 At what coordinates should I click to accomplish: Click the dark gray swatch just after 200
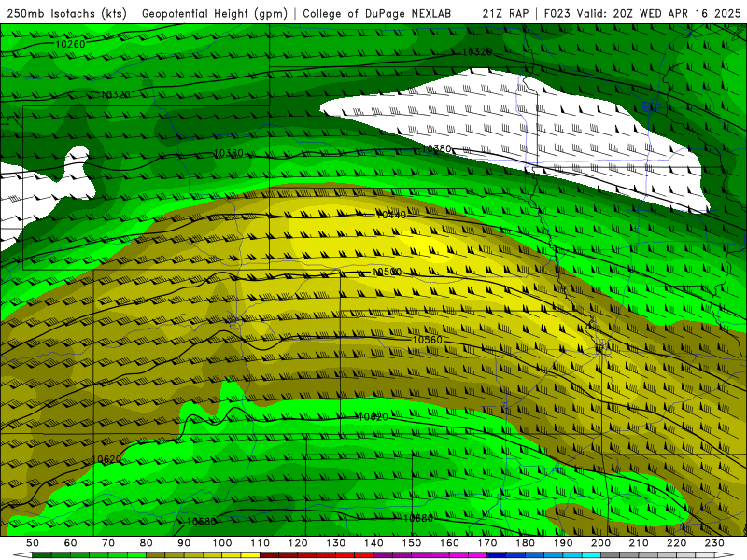(611, 555)
